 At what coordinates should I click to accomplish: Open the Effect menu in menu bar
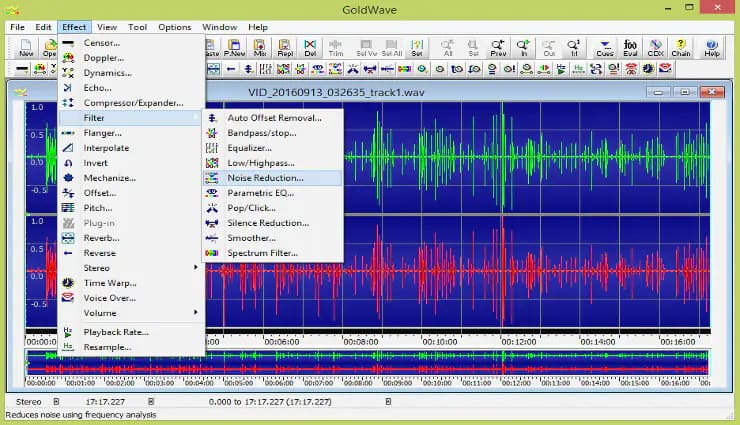pos(74,27)
